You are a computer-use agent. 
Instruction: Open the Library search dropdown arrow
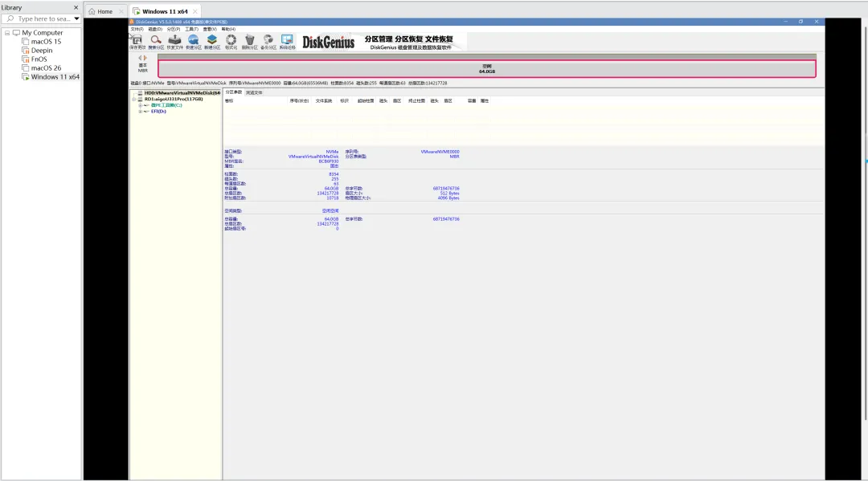pos(76,18)
